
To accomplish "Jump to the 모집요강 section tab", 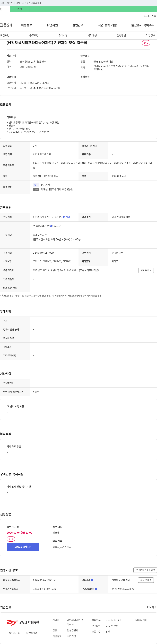I will point(5,36).
